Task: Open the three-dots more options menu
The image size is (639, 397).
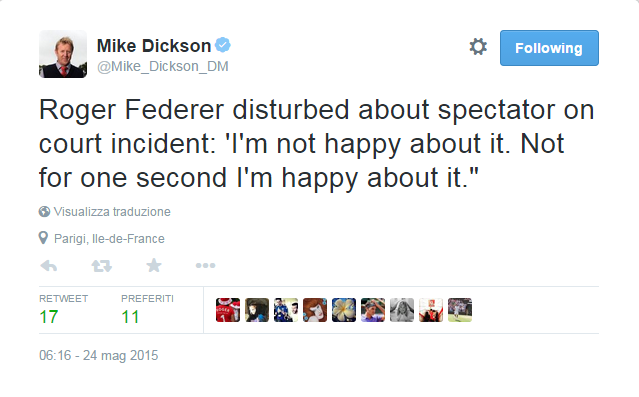Action: (x=205, y=266)
